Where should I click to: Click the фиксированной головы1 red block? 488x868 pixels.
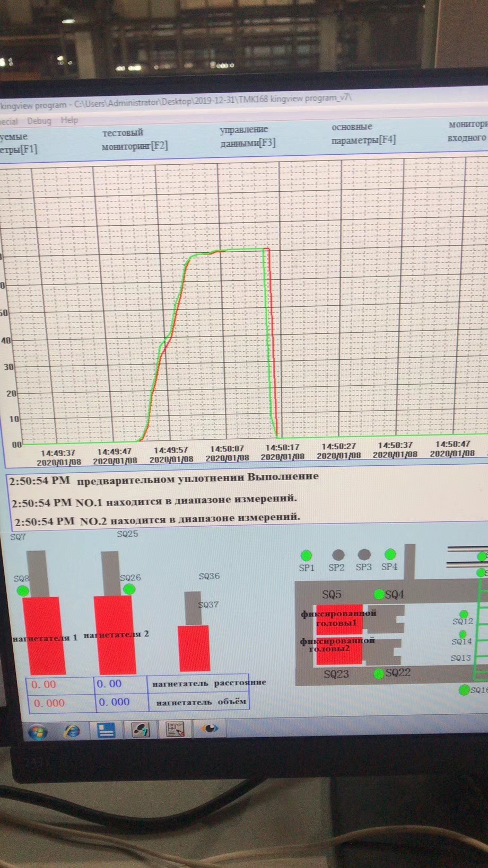(339, 618)
